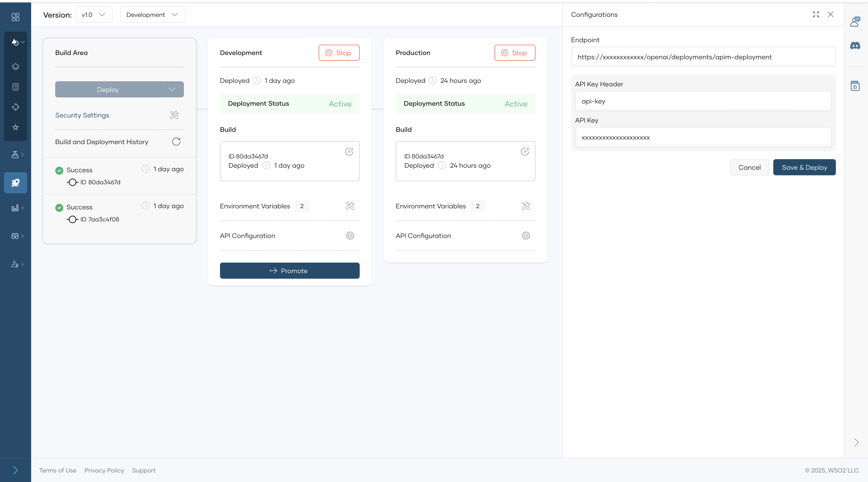
Task: Open the v1.0 version dropdown
Action: (94, 15)
